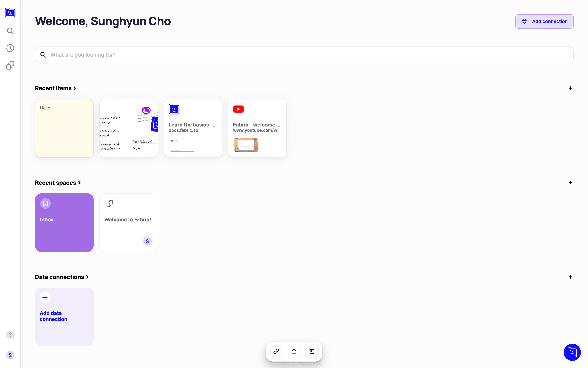Open the spaces icon in the sidebar
Screen dimensions: 588x368
[x=10, y=65]
